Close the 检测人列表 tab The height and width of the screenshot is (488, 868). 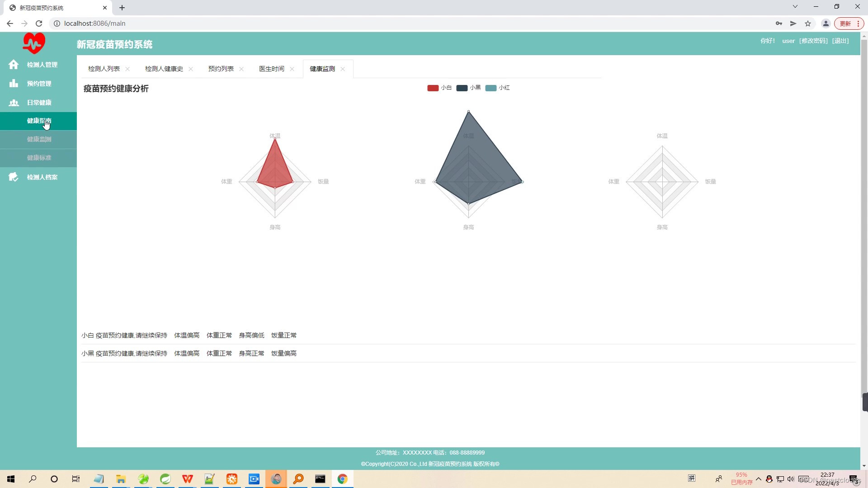click(x=127, y=69)
